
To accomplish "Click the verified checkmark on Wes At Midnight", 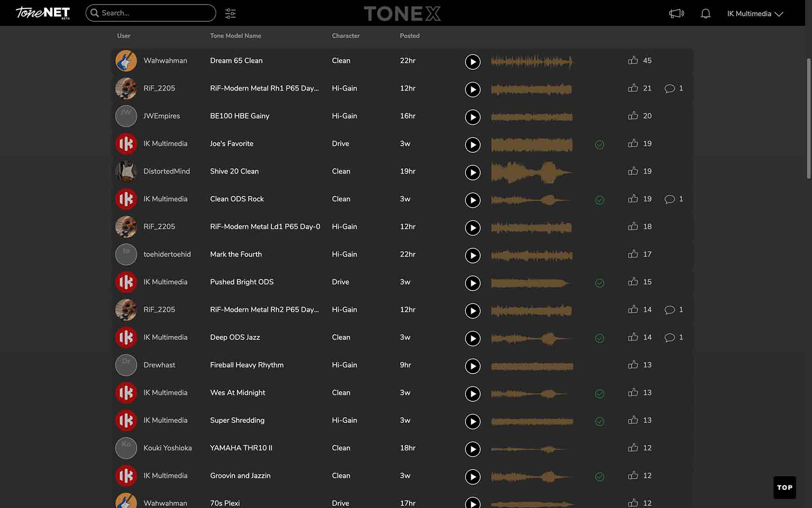I will tap(599, 394).
